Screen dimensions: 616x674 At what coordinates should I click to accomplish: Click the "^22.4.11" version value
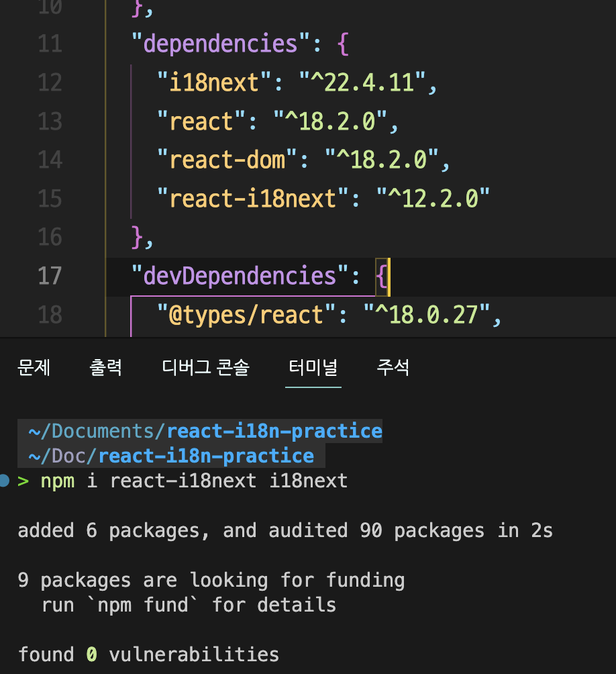tap(362, 83)
